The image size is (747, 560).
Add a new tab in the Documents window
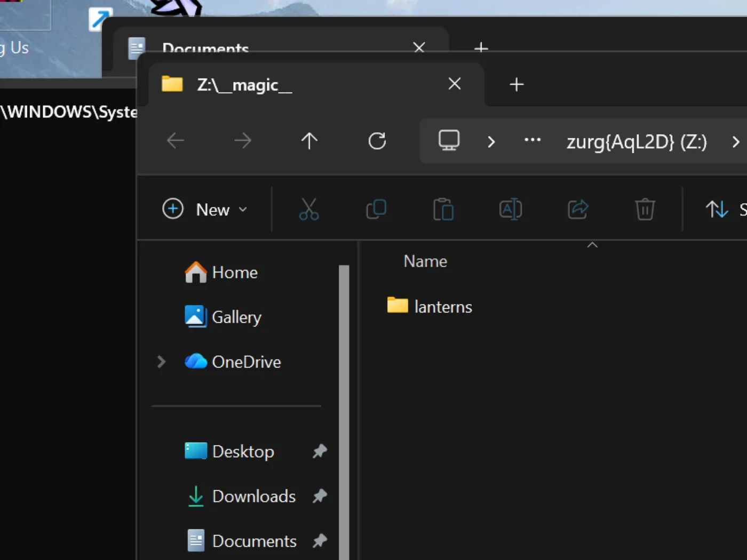tap(481, 47)
